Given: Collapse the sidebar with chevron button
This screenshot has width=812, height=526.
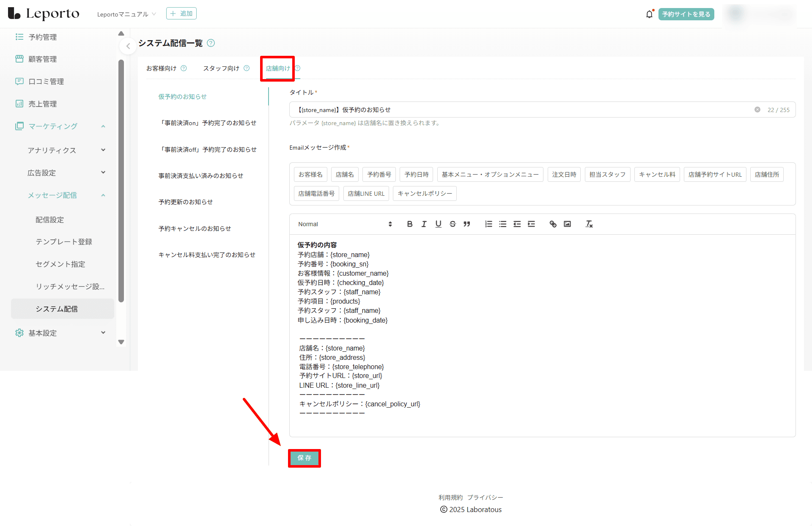Looking at the screenshot, I should tap(128, 46).
